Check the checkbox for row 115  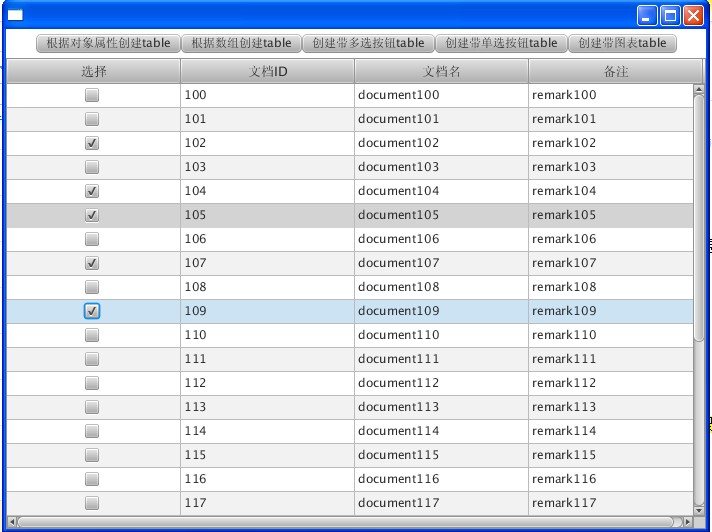click(92, 455)
